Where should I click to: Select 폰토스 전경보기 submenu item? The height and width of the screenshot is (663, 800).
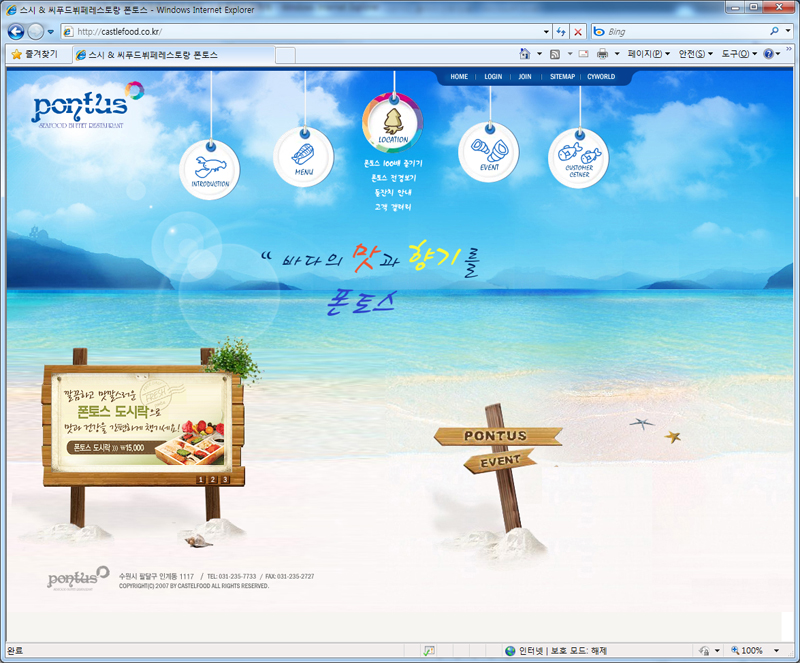(393, 178)
